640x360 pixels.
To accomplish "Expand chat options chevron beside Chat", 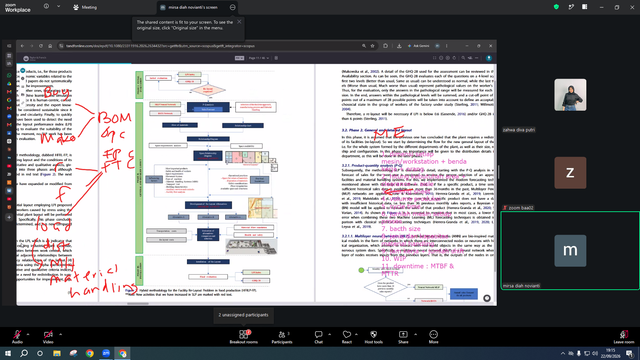I will [329, 334].
